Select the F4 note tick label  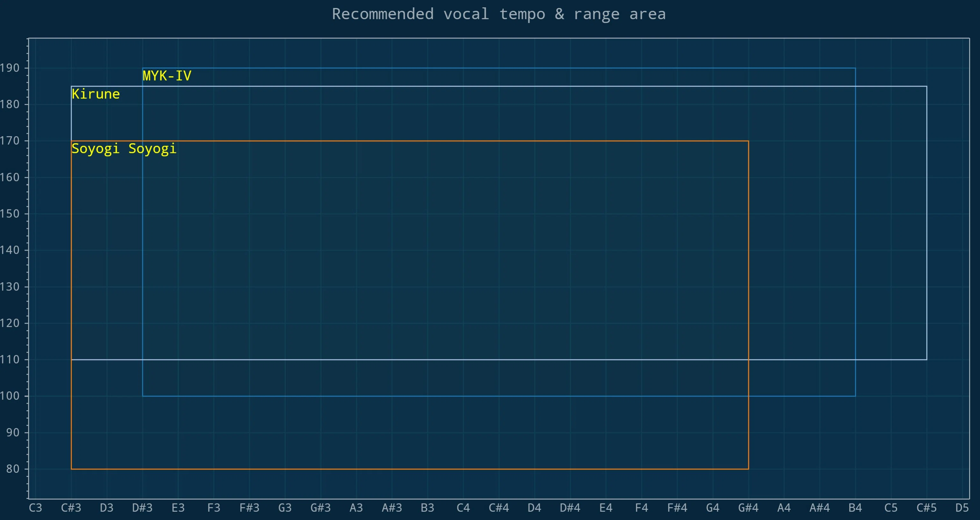click(x=642, y=508)
